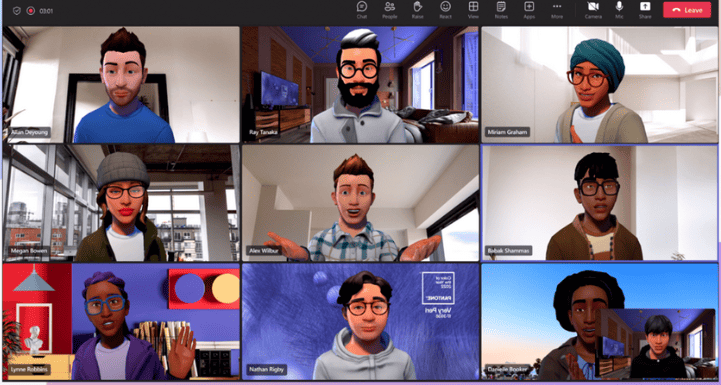The width and height of the screenshot is (721, 385).
Task: Turn the Camera on
Action: tap(593, 10)
